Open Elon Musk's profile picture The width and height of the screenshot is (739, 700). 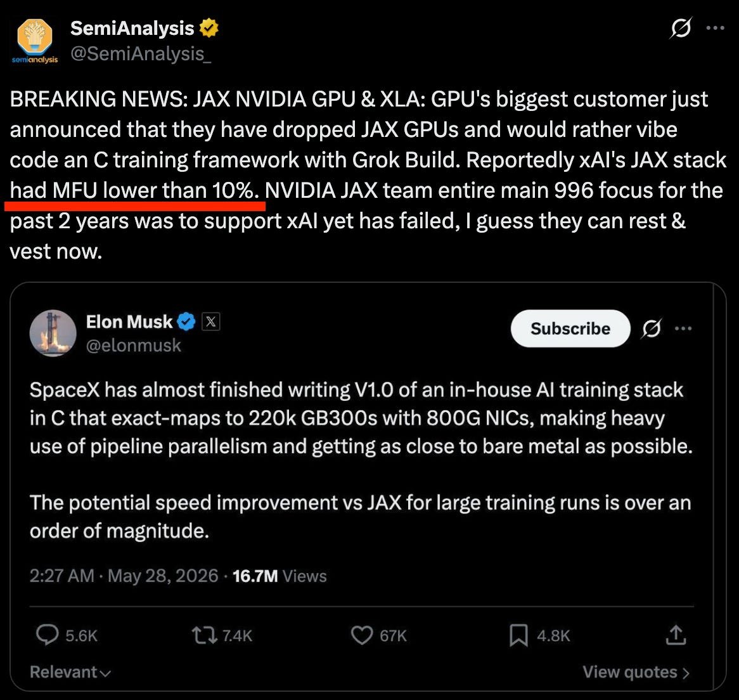(x=53, y=333)
